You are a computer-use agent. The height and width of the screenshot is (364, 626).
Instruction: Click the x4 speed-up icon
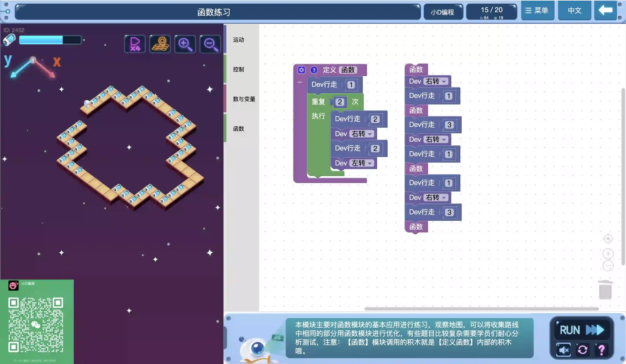[135, 44]
